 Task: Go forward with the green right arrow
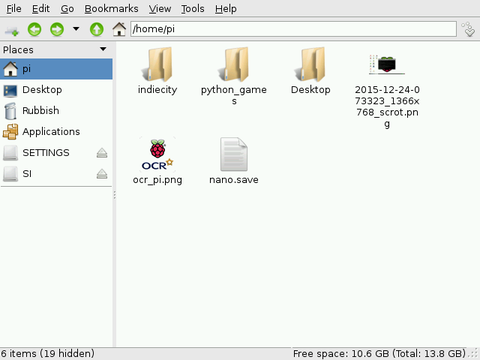click(x=57, y=29)
